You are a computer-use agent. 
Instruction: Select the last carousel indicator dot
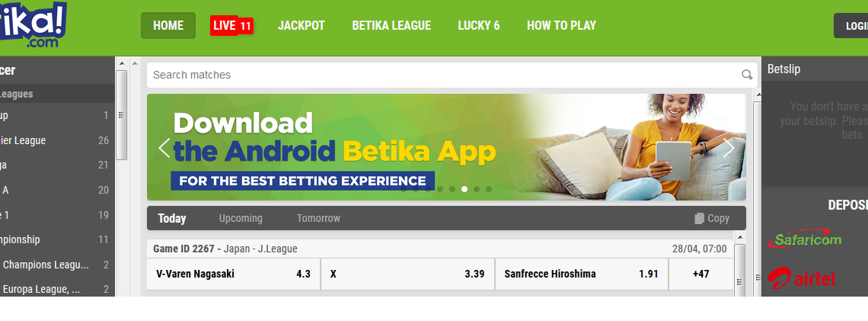pos(489,189)
